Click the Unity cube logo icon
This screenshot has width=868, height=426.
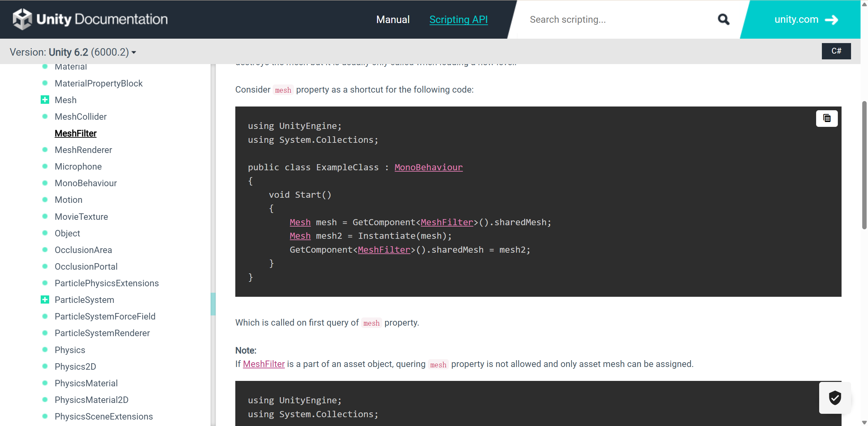pos(22,19)
